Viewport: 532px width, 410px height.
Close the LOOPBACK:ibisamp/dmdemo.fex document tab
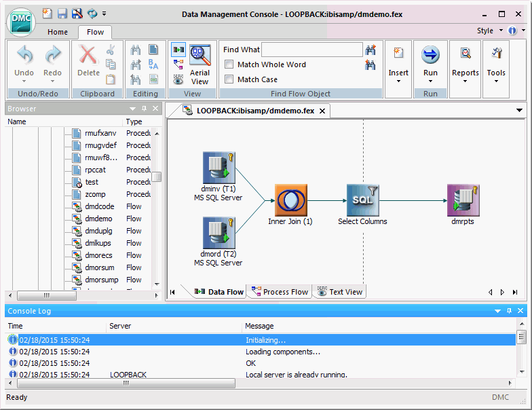[322, 111]
